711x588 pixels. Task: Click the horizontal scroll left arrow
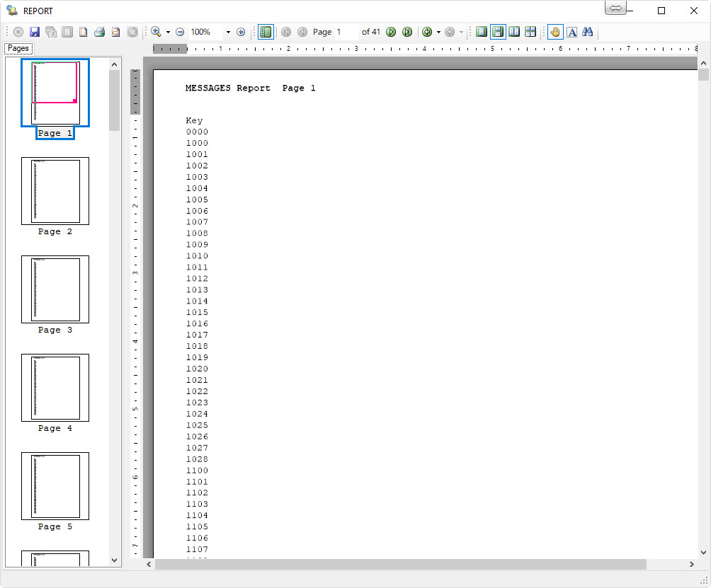coord(149,564)
